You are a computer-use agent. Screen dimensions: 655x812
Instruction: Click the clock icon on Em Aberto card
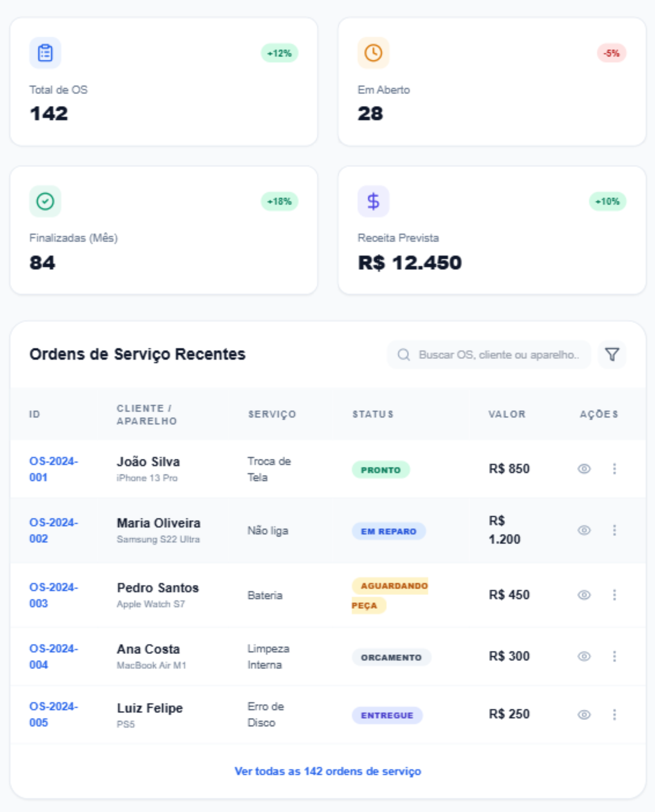pyautogui.click(x=373, y=53)
